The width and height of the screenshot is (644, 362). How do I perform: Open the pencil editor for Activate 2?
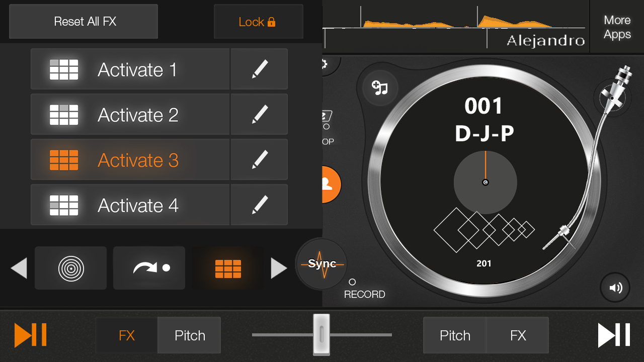click(x=260, y=115)
